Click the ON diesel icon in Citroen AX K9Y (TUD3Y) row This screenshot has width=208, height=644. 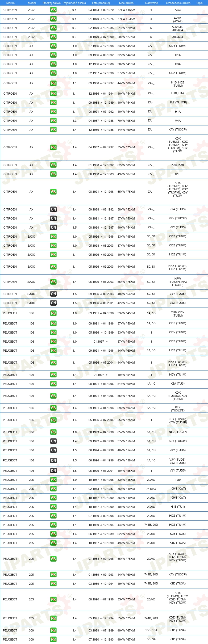[53, 218]
